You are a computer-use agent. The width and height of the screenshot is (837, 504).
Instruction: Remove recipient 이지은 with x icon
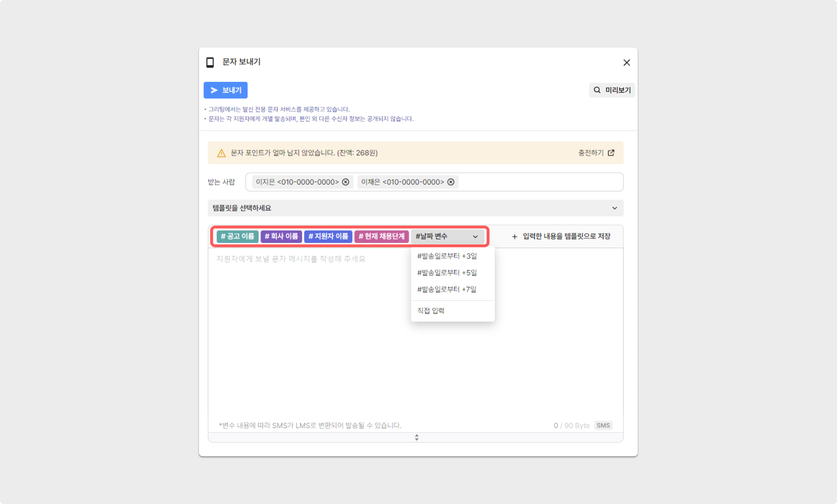[x=346, y=182]
